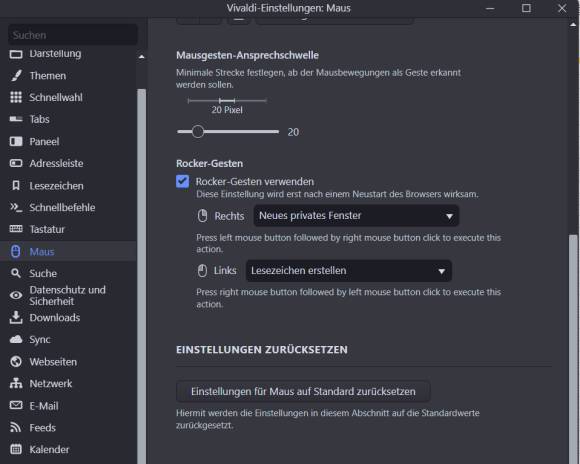Reset Maus settings to default button
Image resolution: width=580 pixels, height=464 pixels.
pyautogui.click(x=303, y=391)
